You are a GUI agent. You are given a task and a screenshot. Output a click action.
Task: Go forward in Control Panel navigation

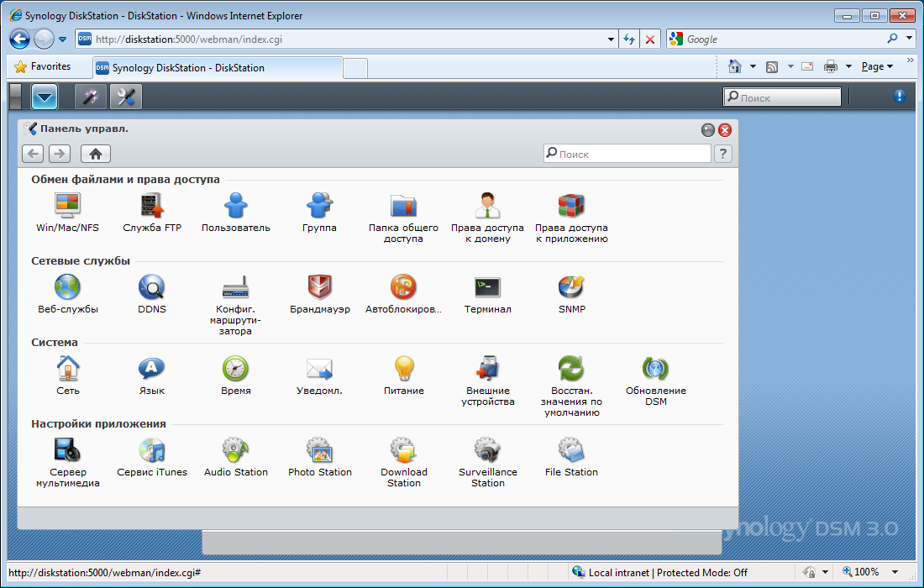click(60, 154)
